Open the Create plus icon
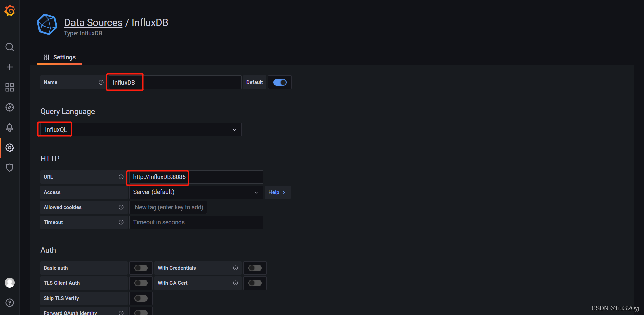 tap(10, 67)
